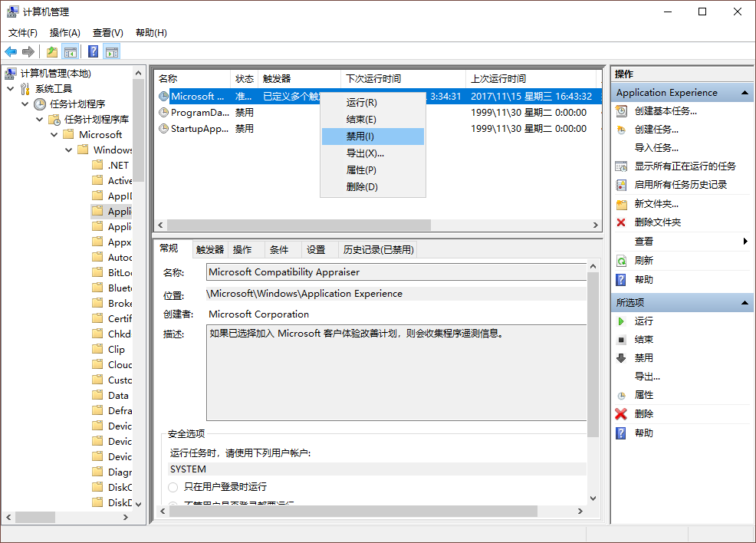Click the 删除文件夹 red X icon
The image size is (756, 543).
(x=621, y=222)
